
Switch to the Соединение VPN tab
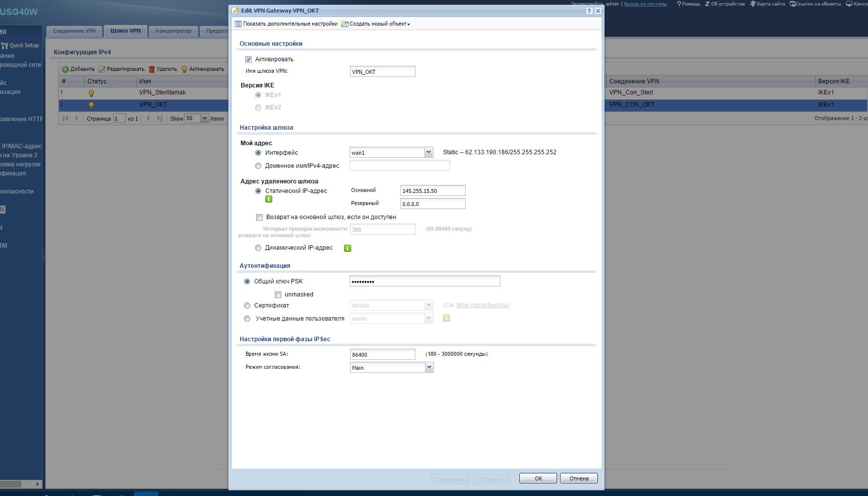click(74, 31)
